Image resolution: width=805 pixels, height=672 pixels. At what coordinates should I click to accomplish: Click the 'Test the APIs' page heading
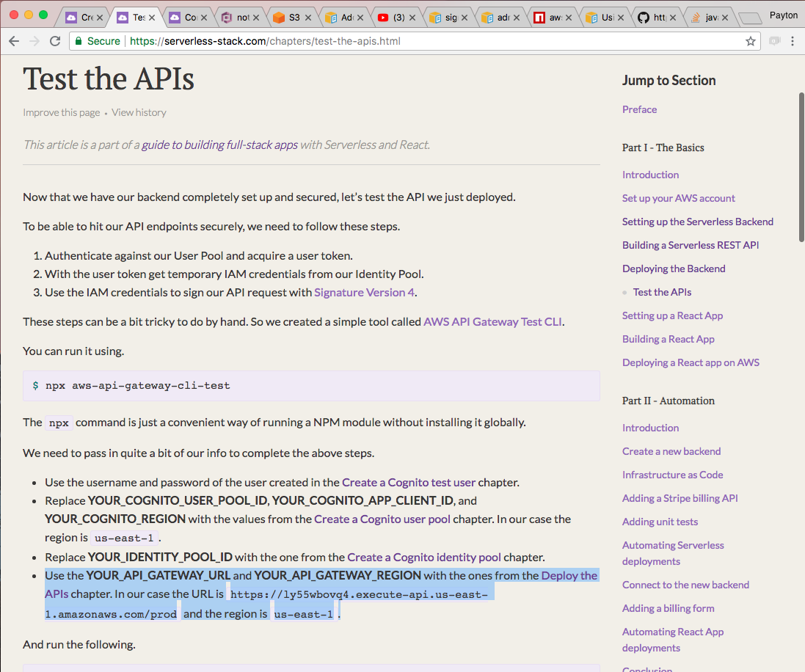point(109,79)
